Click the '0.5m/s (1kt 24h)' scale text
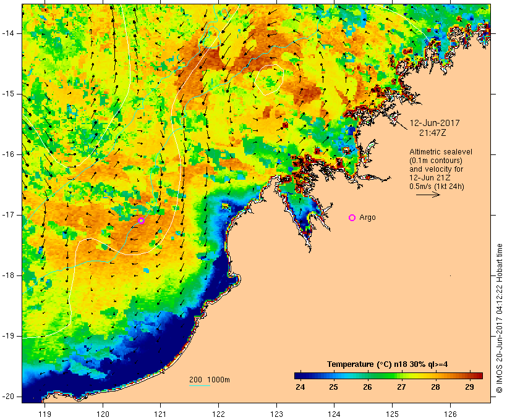 pos(437,187)
